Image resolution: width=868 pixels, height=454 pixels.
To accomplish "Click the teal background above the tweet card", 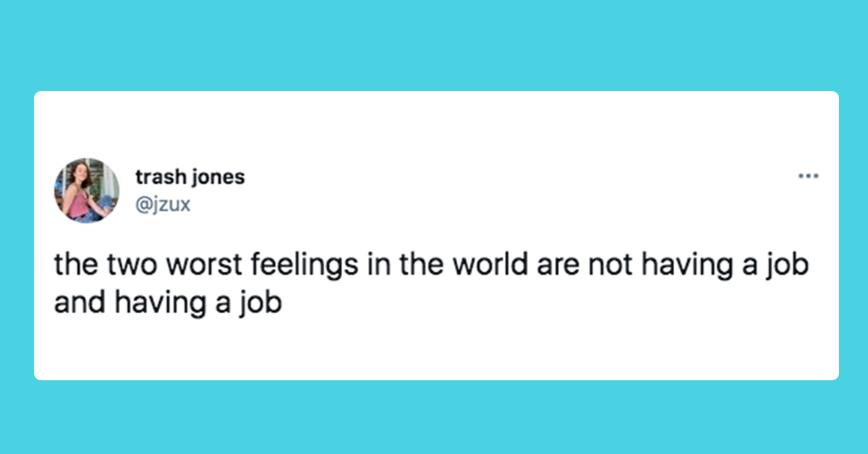I will [434, 45].
